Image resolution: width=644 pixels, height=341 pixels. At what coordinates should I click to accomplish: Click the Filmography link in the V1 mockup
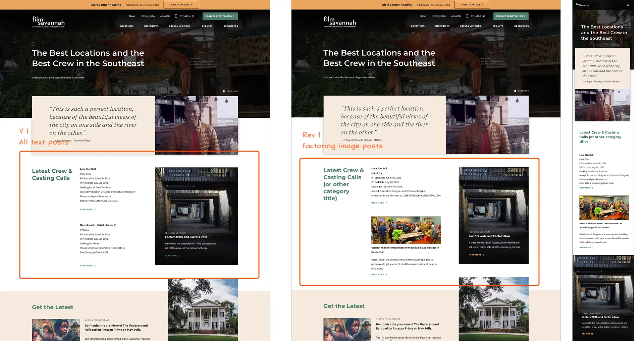(x=148, y=16)
